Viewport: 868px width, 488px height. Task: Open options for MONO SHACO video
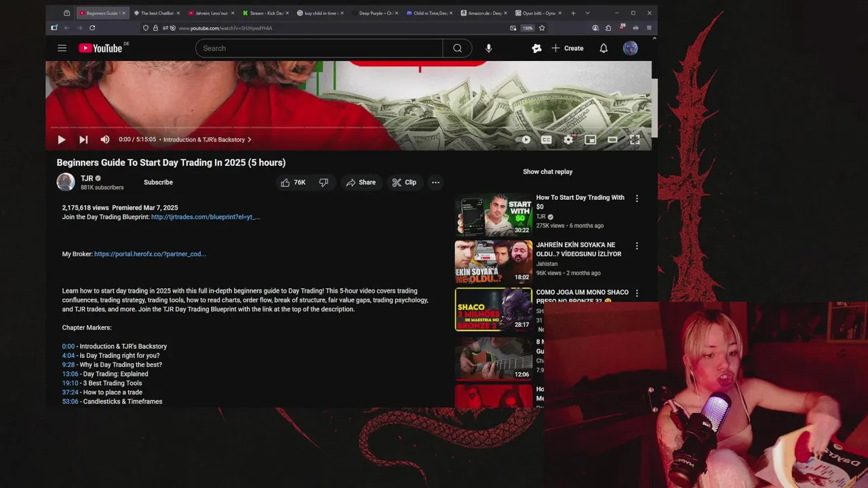pyautogui.click(x=637, y=293)
